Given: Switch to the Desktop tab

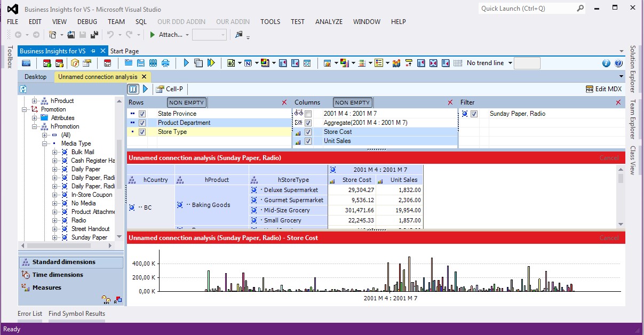Looking at the screenshot, I should (x=35, y=77).
